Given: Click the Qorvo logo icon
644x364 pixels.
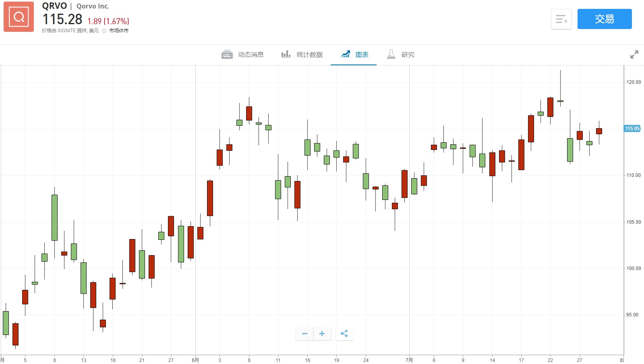Looking at the screenshot, I should tap(19, 17).
